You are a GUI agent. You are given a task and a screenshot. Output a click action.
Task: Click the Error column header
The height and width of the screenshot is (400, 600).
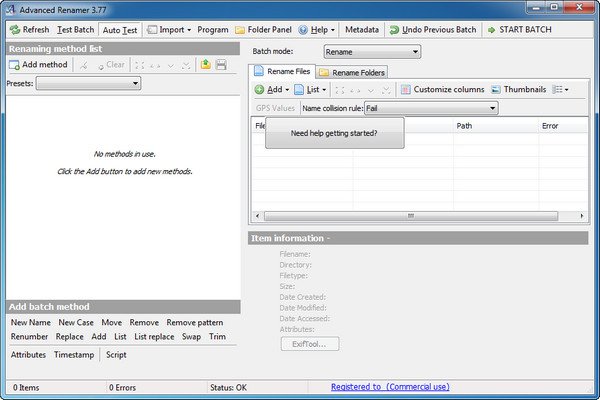tap(563, 126)
